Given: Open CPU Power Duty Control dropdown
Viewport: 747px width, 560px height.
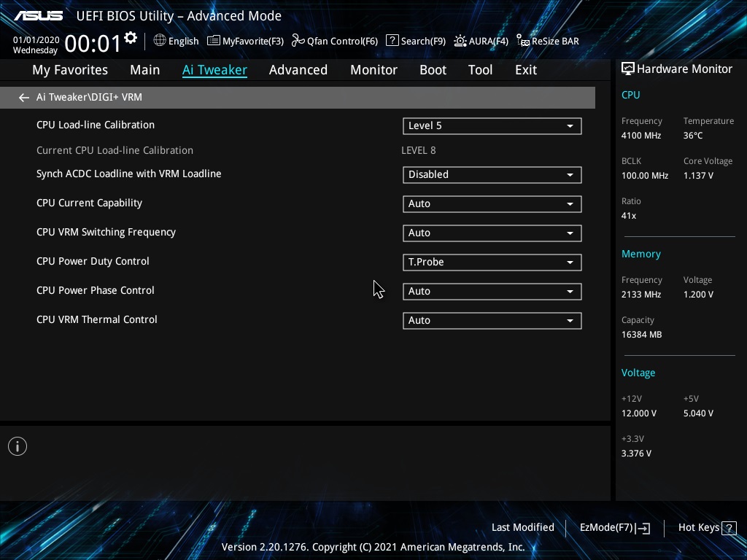Looking at the screenshot, I should (492, 262).
